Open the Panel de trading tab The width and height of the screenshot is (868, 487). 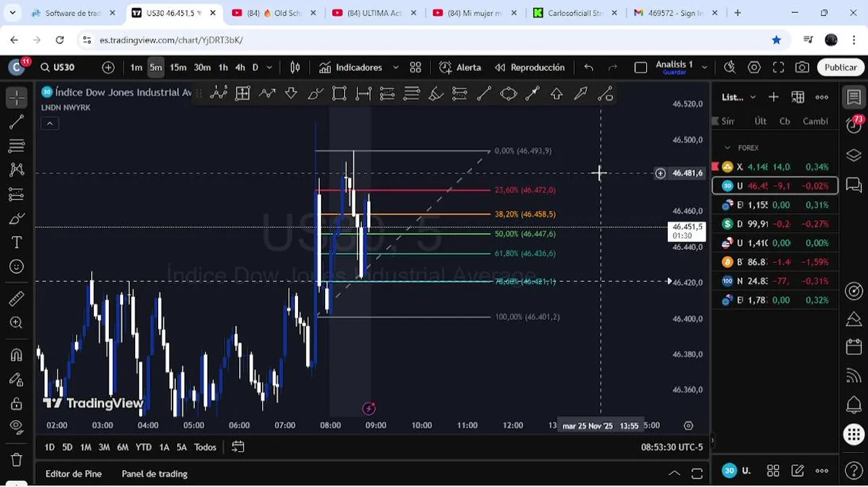tap(154, 473)
